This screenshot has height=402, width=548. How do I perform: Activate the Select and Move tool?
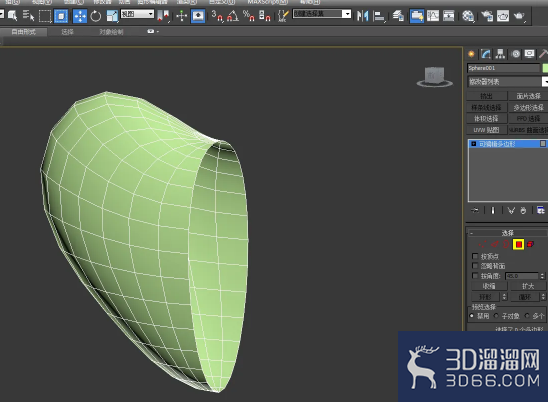80,16
